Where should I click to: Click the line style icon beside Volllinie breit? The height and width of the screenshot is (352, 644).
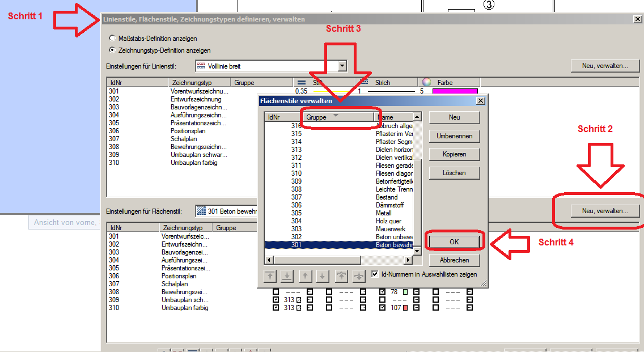201,66
